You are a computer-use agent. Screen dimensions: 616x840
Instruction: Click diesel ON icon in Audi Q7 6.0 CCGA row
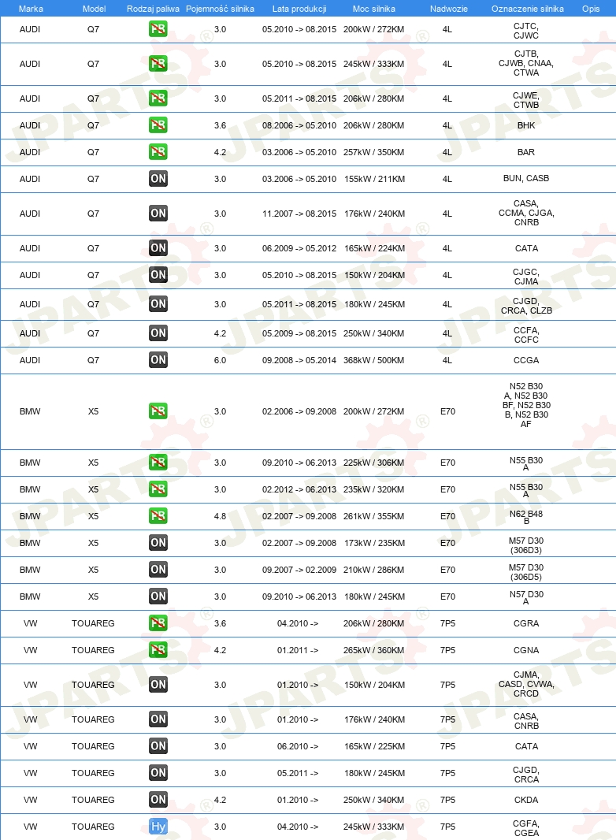[x=158, y=360]
